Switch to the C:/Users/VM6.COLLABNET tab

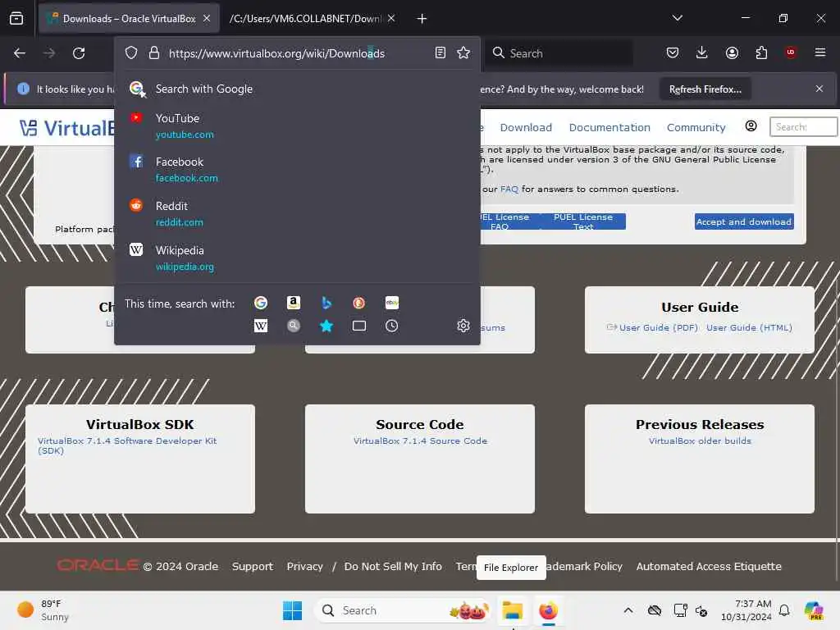(305, 19)
